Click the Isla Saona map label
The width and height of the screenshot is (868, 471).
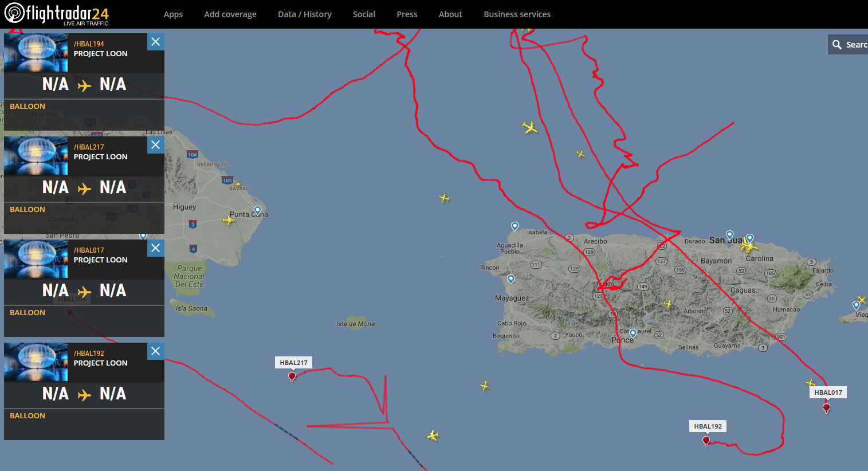coord(191,308)
